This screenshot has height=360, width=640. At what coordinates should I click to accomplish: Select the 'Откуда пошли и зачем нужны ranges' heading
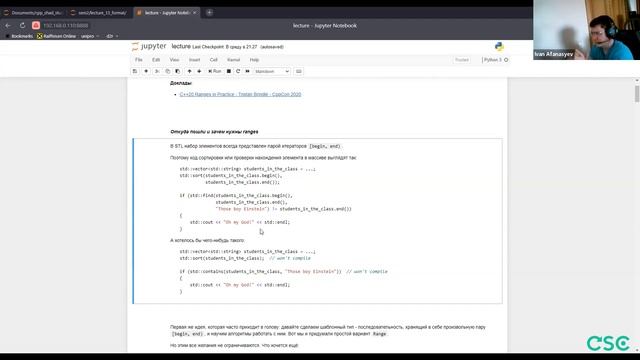pos(214,132)
